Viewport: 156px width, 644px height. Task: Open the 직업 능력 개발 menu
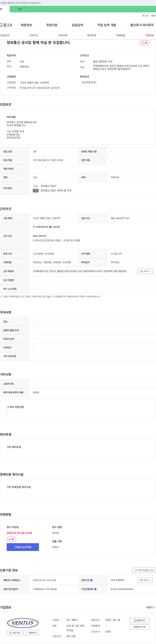[107, 25]
